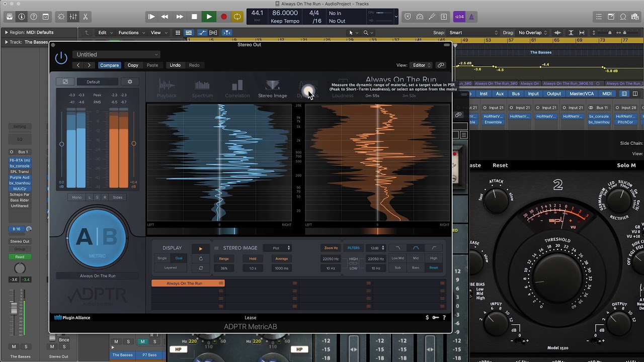Open the Functions menu

(131, 33)
